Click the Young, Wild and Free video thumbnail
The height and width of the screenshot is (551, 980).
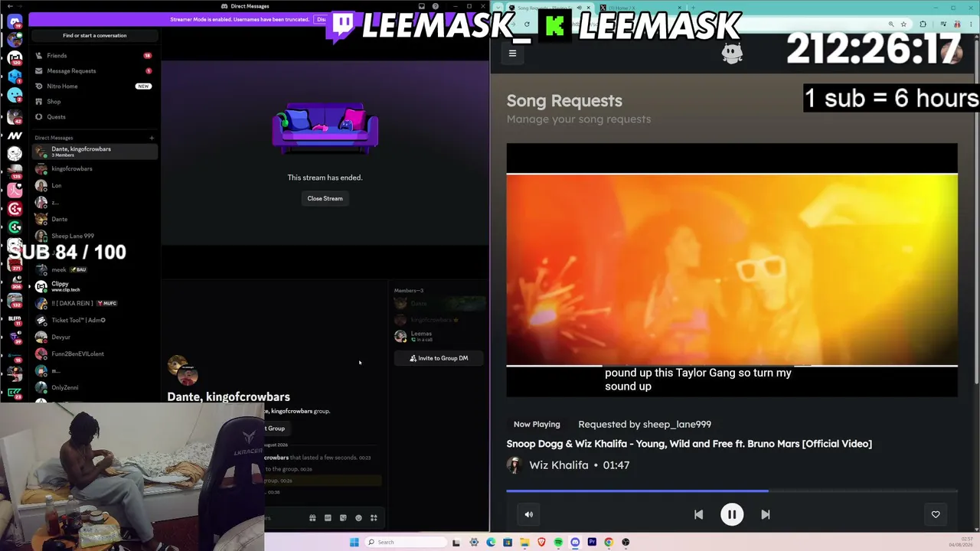coord(732,270)
